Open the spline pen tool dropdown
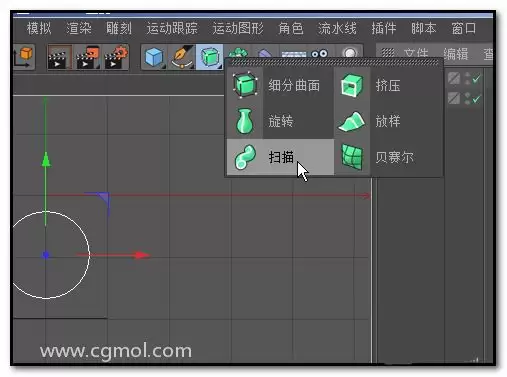Image resolution: width=507 pixels, height=377 pixels. (182, 57)
